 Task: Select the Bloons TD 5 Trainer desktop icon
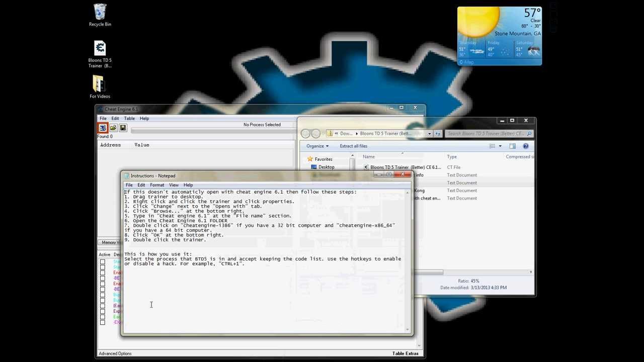click(100, 54)
